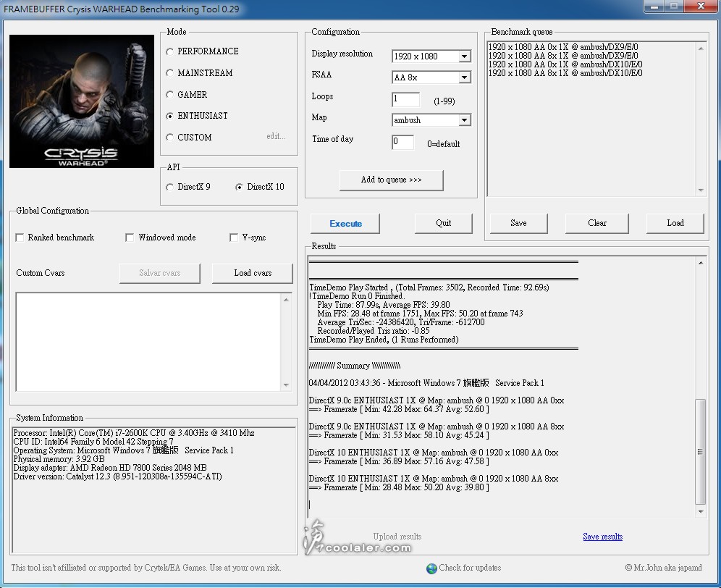Click the 'Play Time: 87.99s, Average FPS' result line
721x588 pixels.
[384, 305]
